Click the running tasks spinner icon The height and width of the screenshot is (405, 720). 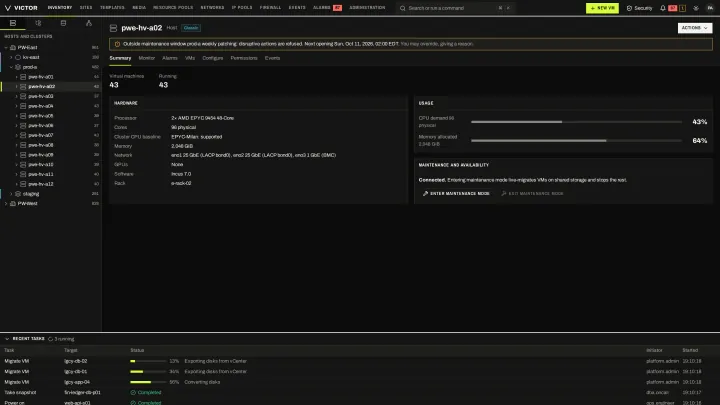pyautogui.click(x=51, y=339)
